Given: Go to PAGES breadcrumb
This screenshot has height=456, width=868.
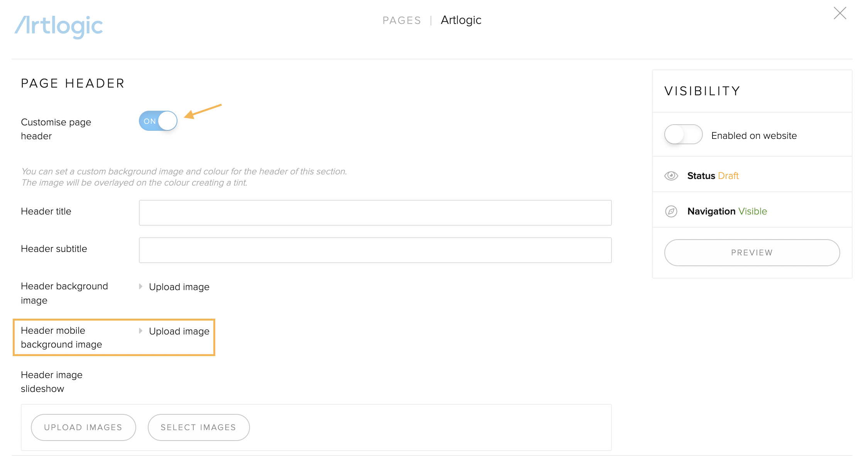Looking at the screenshot, I should (402, 20).
